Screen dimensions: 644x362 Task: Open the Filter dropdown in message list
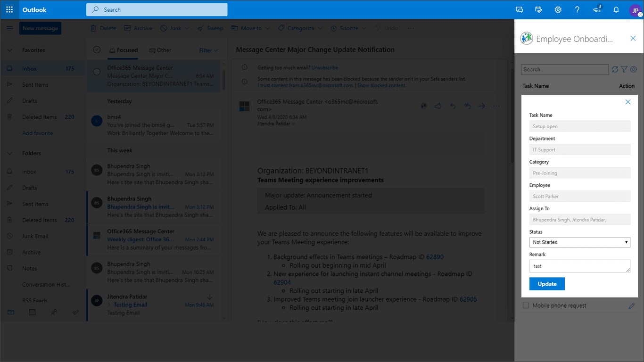(x=208, y=50)
